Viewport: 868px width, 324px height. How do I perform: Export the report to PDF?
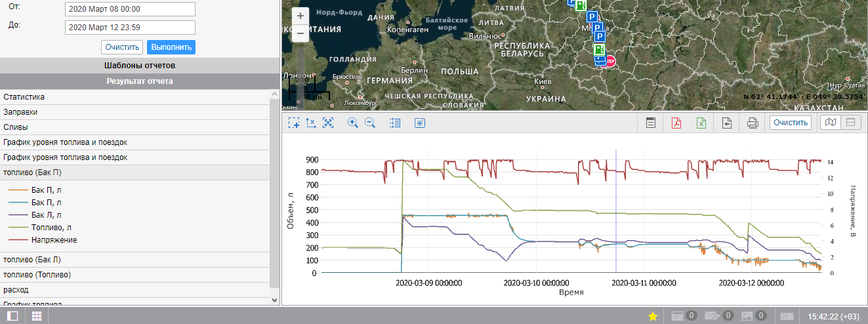coord(676,123)
